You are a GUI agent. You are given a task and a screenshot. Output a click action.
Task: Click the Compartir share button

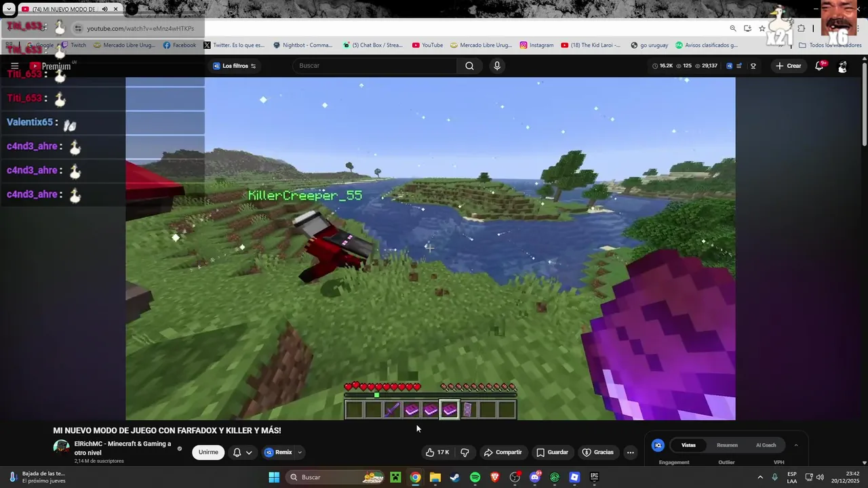[502, 452]
